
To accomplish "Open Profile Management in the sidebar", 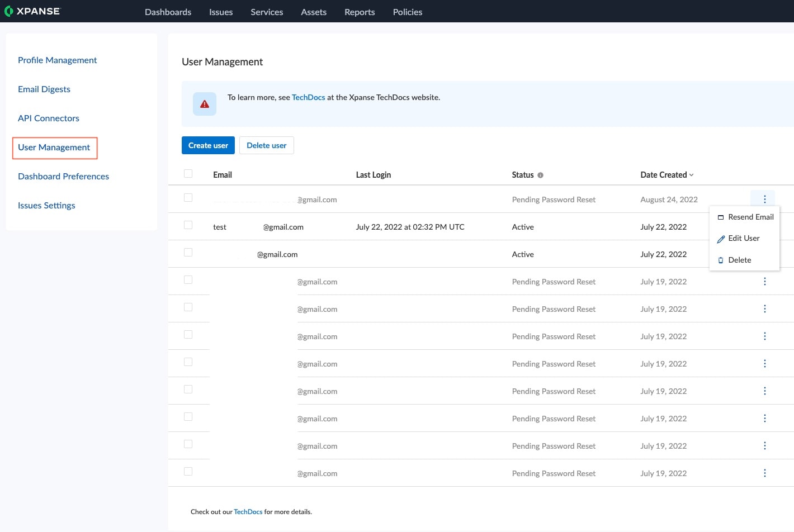I will [x=57, y=60].
